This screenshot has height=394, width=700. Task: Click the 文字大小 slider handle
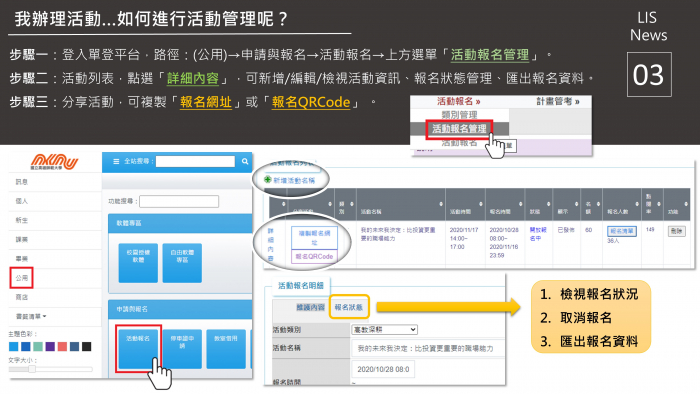click(x=32, y=369)
